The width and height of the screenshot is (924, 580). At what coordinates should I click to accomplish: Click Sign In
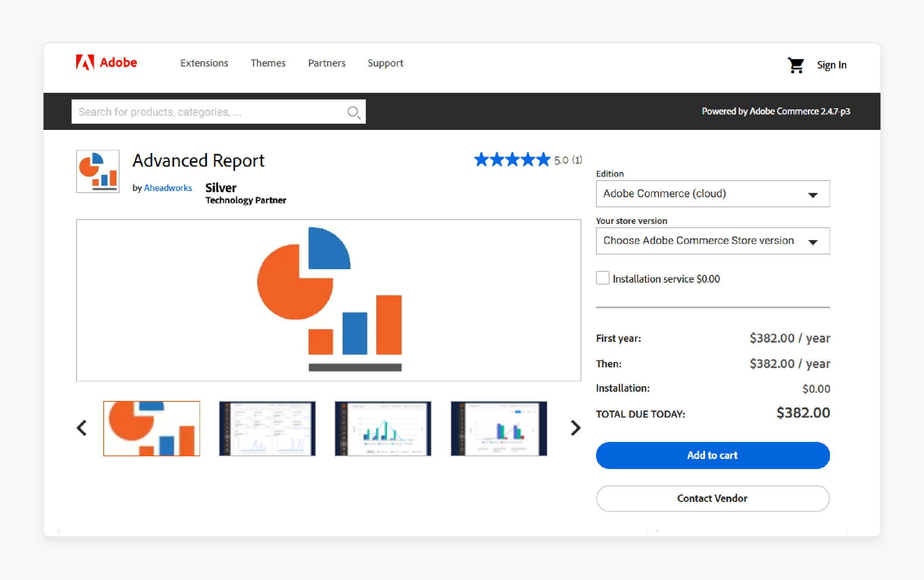(x=832, y=65)
